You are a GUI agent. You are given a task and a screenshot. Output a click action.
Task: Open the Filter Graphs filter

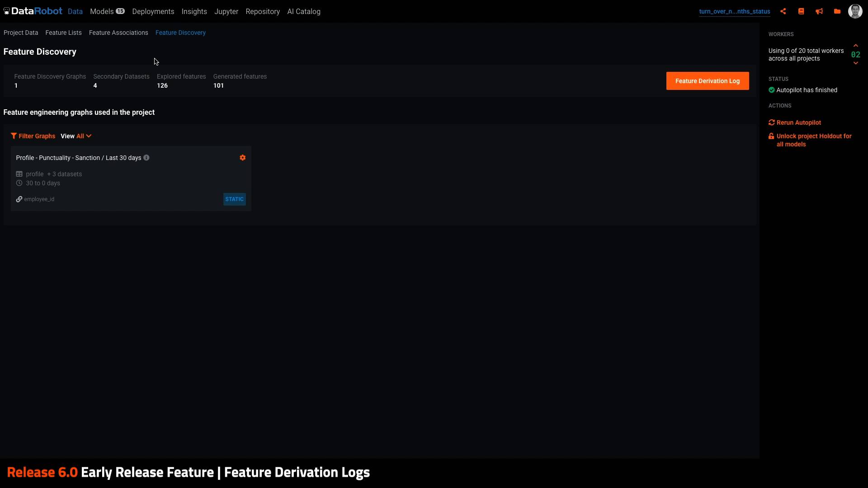33,136
